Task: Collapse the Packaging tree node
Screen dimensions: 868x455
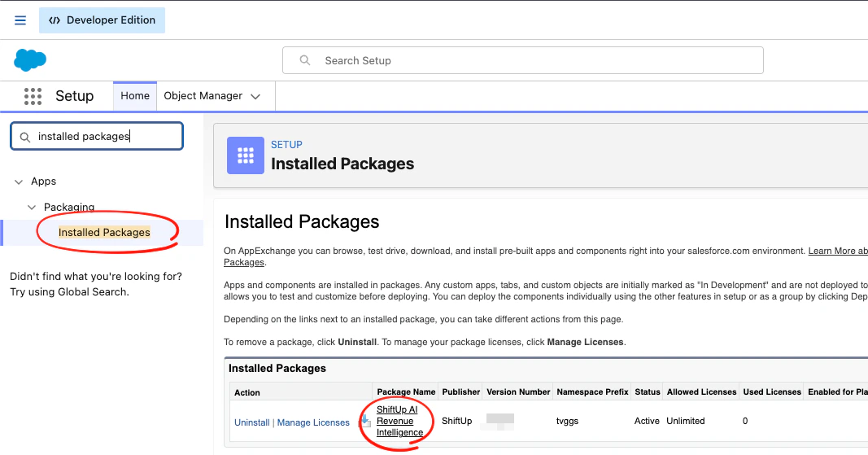Action: click(32, 208)
